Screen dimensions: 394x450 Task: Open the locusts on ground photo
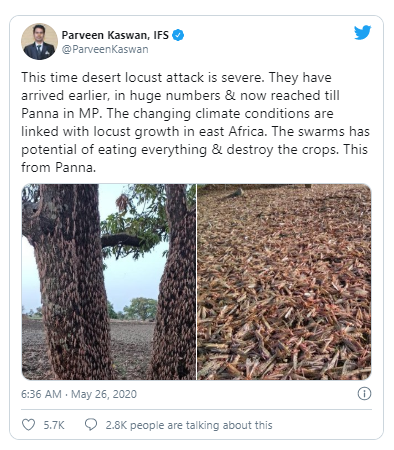pos(284,282)
